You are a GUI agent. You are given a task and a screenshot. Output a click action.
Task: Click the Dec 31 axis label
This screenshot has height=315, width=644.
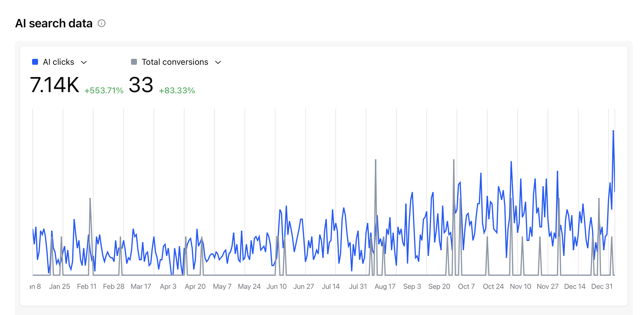coord(602,286)
